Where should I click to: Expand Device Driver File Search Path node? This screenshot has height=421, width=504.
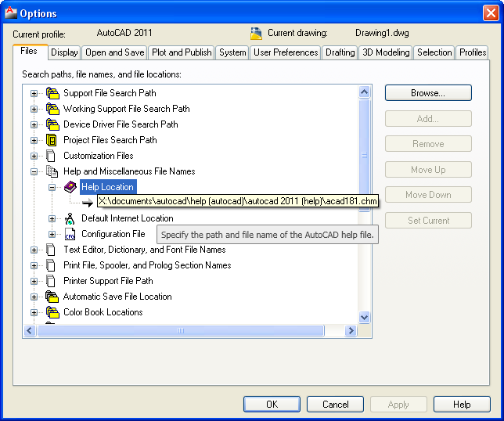coord(34,124)
